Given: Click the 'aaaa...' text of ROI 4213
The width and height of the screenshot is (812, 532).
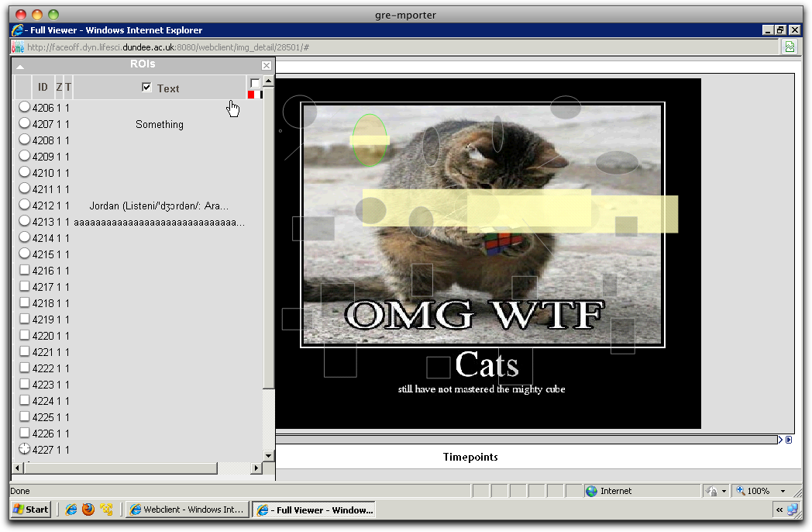Looking at the screenshot, I should point(159,223).
